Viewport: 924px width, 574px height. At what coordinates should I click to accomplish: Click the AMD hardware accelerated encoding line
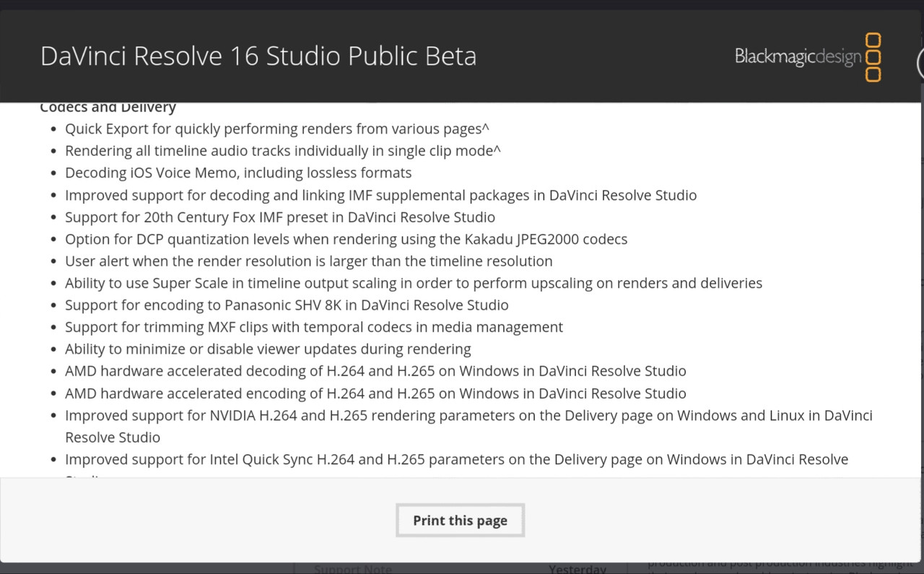[375, 393]
